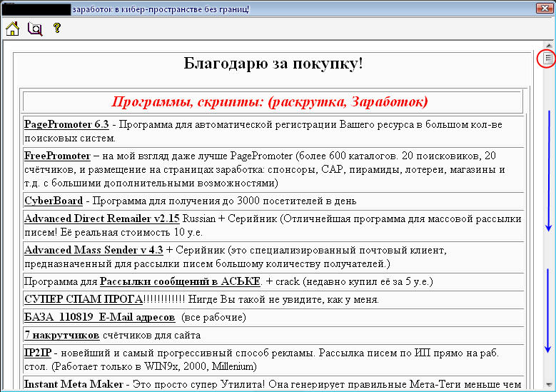Click text счётчиков для сайта
556x392 pixels.
152,336
